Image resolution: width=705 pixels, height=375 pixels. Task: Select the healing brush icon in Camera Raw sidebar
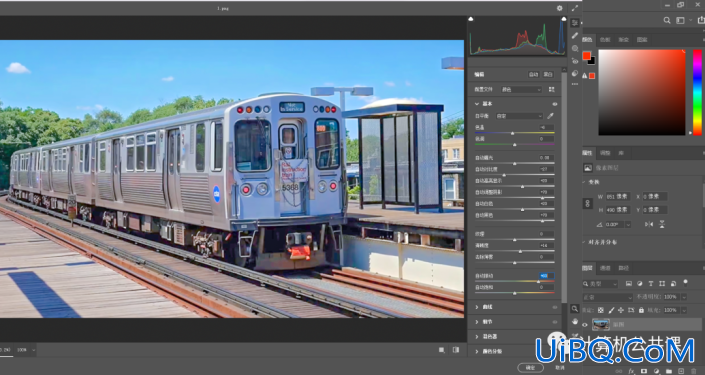pos(575,36)
